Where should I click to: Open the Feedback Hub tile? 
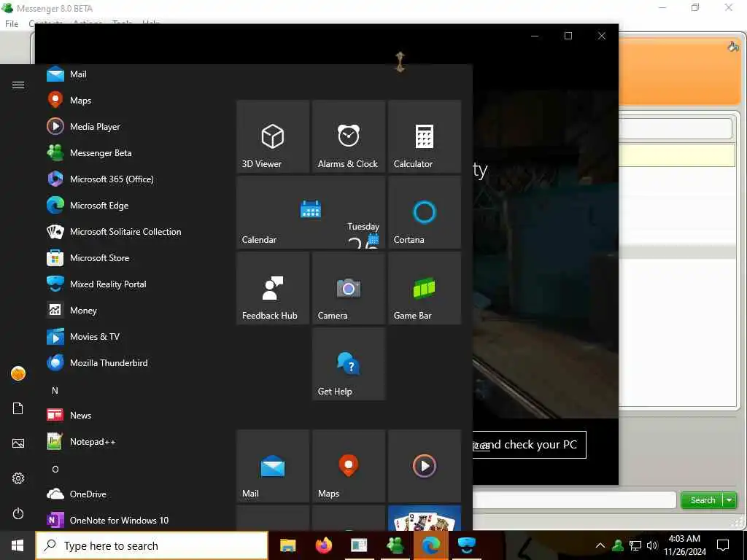point(273,287)
